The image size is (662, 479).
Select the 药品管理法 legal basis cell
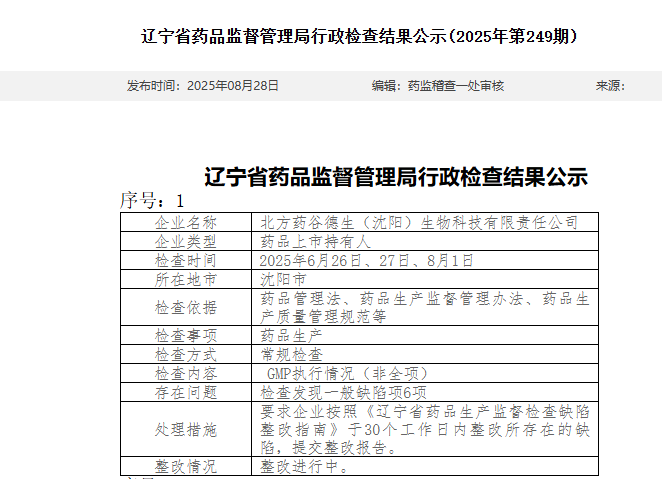[x=424, y=307]
